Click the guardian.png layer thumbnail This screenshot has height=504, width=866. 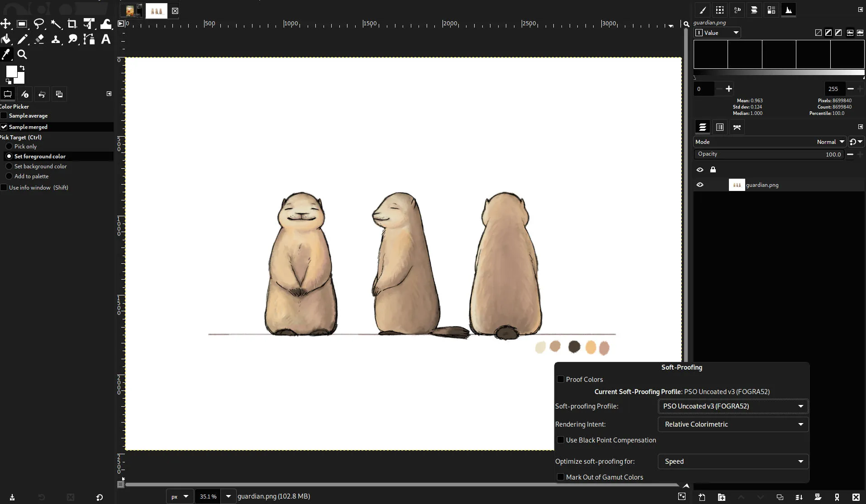(x=737, y=185)
